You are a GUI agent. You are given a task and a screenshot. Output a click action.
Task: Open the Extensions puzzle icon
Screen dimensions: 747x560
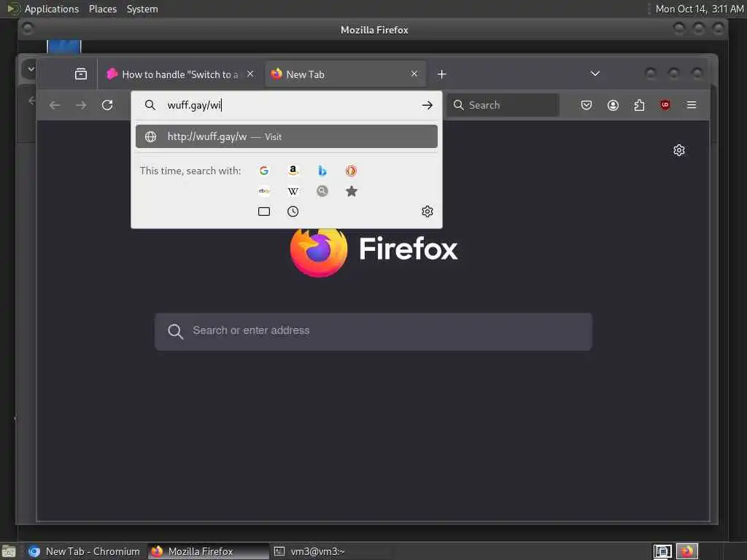point(639,105)
